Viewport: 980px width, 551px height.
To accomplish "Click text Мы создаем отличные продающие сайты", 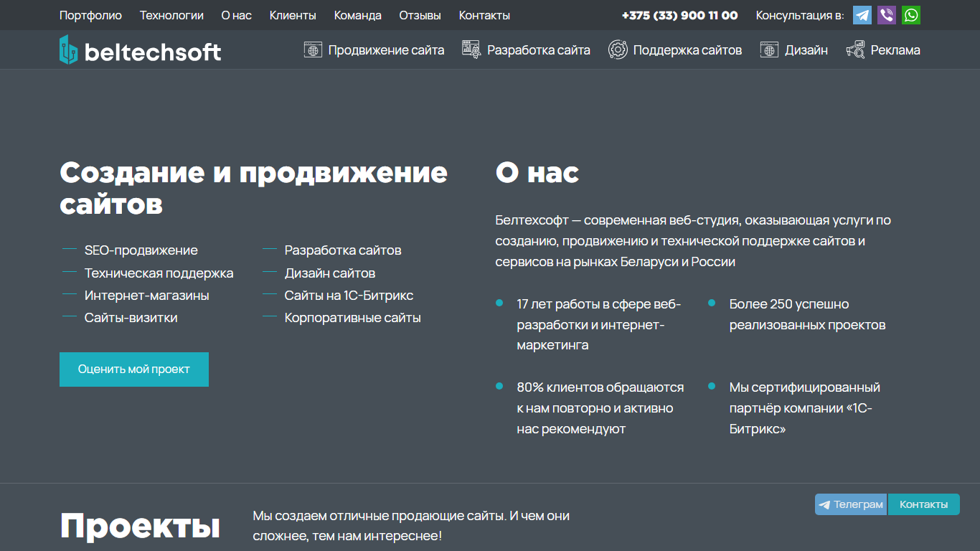I will [x=411, y=526].
